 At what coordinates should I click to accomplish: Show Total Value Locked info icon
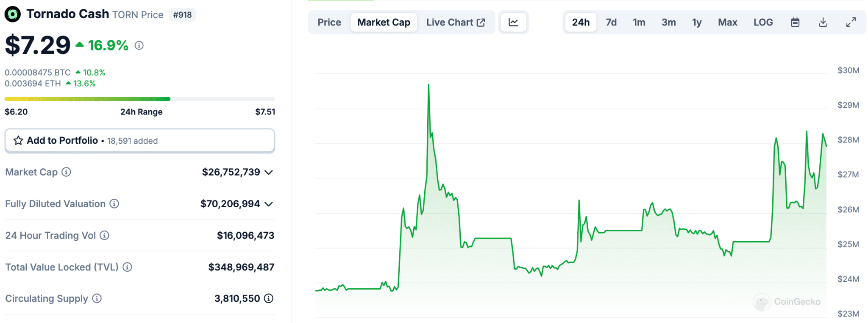pyautogui.click(x=127, y=267)
